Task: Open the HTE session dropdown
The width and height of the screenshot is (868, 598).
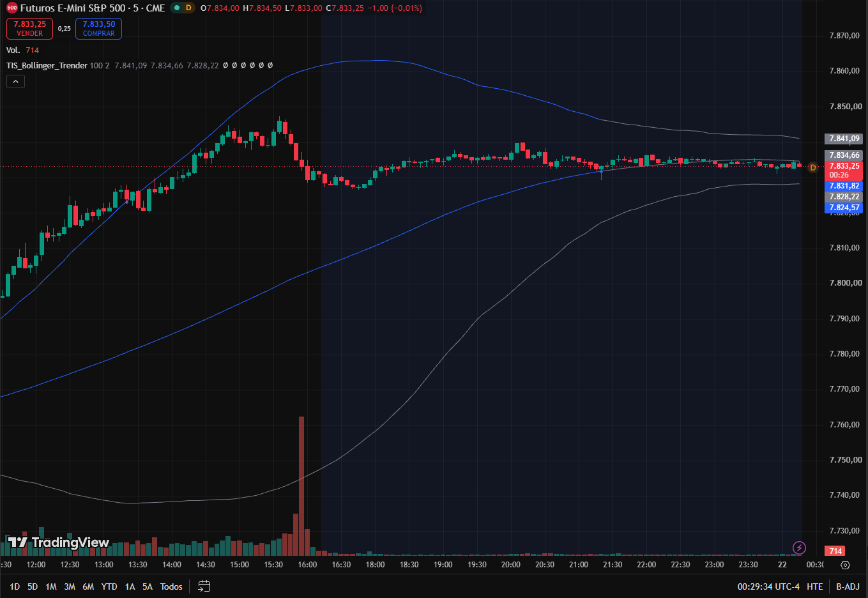Action: (x=814, y=586)
